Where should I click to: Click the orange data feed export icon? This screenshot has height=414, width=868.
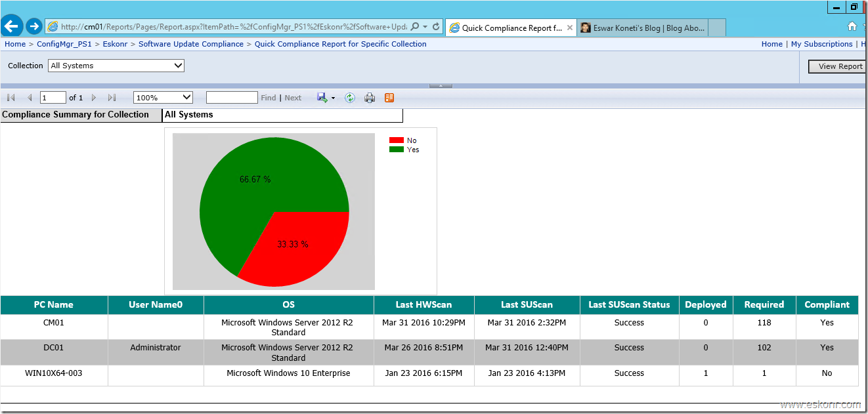tap(389, 98)
